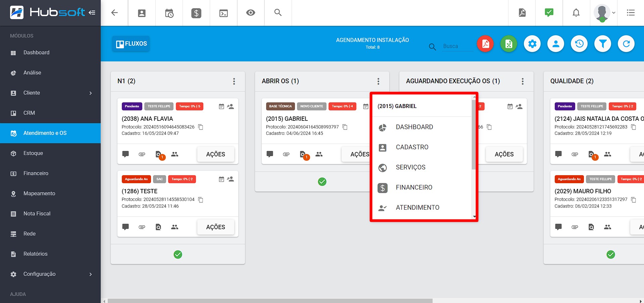Open the calendar clock toolbar icon
The width and height of the screenshot is (644, 303).
pyautogui.click(x=169, y=13)
